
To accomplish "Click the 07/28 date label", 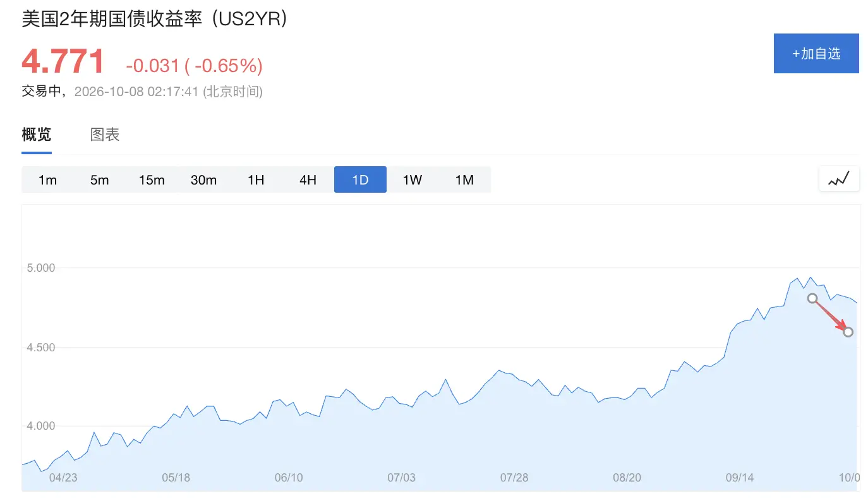I will point(514,478).
